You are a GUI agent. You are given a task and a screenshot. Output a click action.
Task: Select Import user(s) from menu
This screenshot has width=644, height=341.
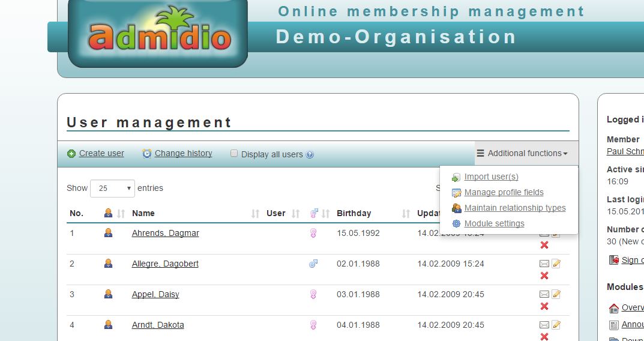(x=491, y=177)
